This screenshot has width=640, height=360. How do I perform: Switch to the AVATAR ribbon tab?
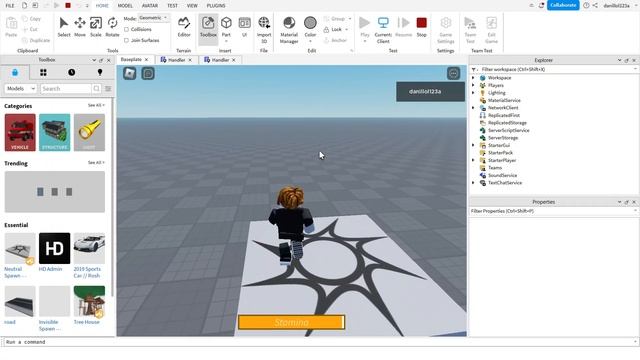point(150,6)
